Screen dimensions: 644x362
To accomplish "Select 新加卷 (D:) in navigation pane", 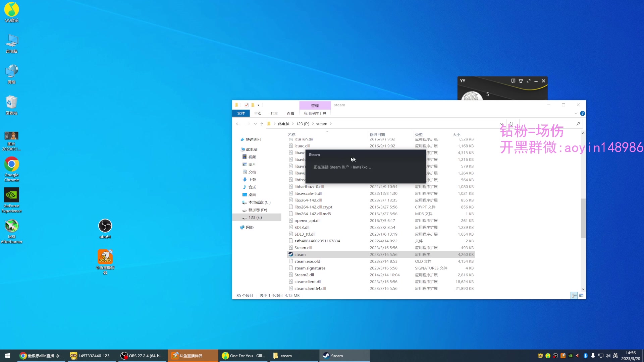I will click(x=258, y=210).
